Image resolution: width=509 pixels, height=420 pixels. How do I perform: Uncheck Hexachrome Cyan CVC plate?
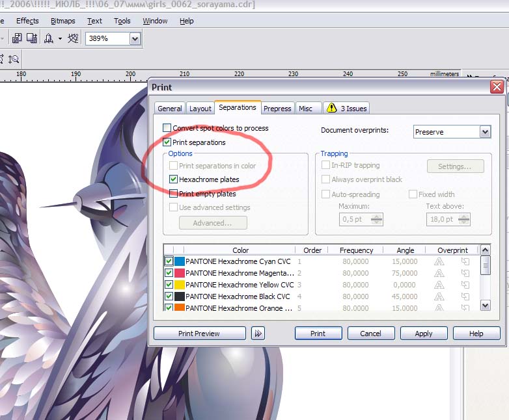(x=169, y=261)
